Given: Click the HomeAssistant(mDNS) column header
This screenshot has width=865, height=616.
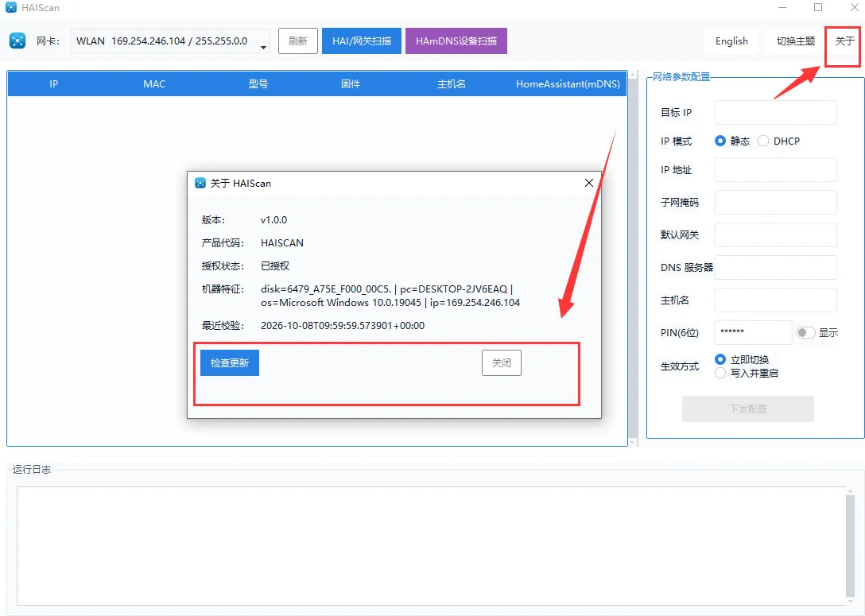Looking at the screenshot, I should click(x=568, y=83).
